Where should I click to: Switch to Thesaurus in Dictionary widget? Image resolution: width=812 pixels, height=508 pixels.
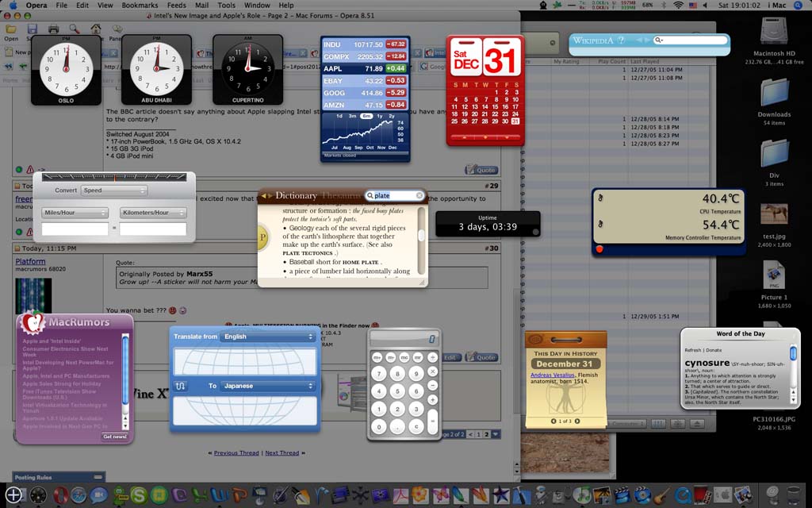tap(341, 195)
